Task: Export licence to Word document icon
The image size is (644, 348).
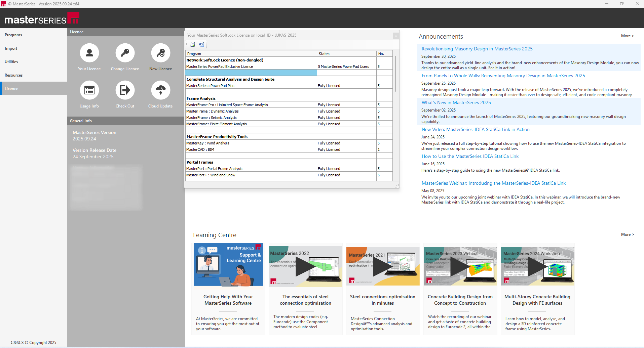Action: point(201,44)
